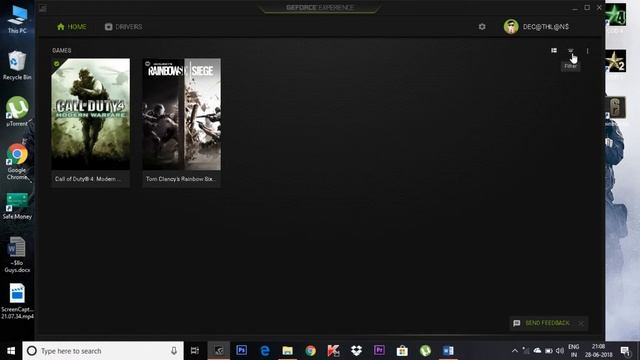Select the Rainbow Six desktop shortcut icon
Screen dimensions: 640x360
pos(616,108)
